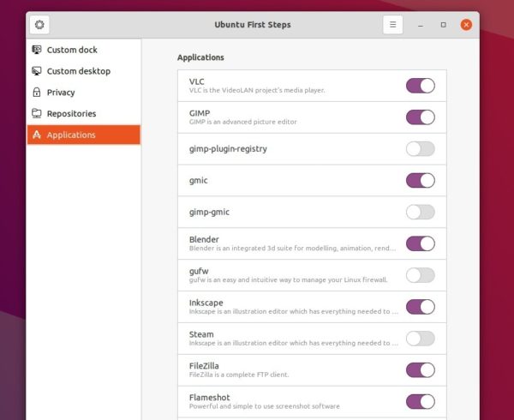Click the Custom desktop screen icon
Viewport: 514px width, 420px height.
[x=37, y=71]
